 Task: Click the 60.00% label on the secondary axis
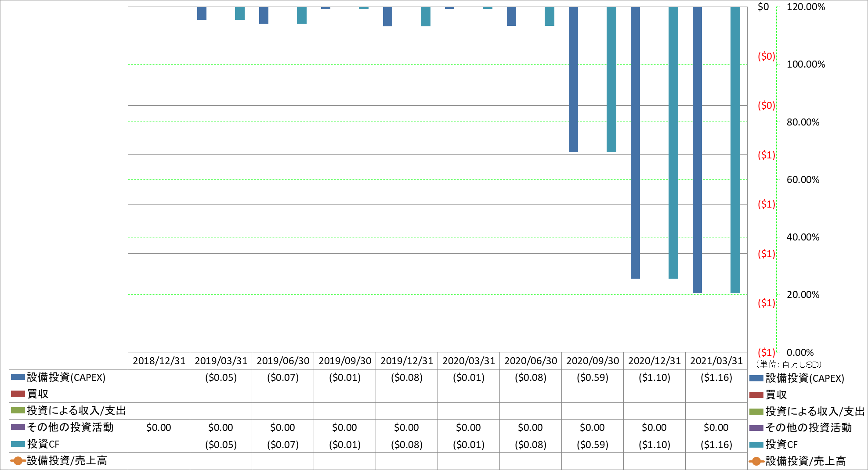pos(803,179)
